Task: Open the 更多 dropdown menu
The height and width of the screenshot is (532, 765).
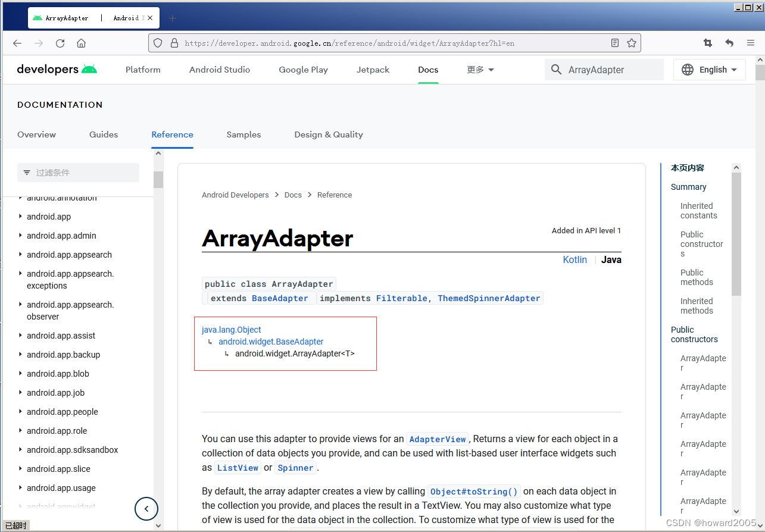Action: [x=480, y=70]
